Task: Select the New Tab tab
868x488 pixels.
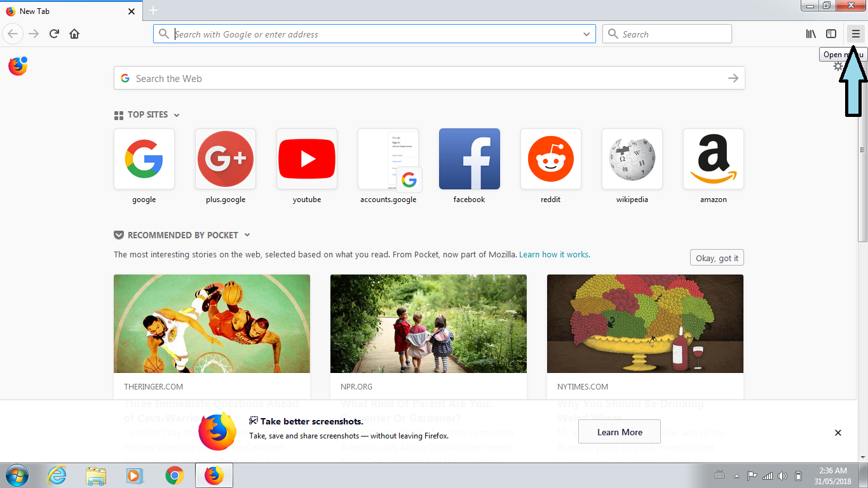Action: pyautogui.click(x=71, y=11)
